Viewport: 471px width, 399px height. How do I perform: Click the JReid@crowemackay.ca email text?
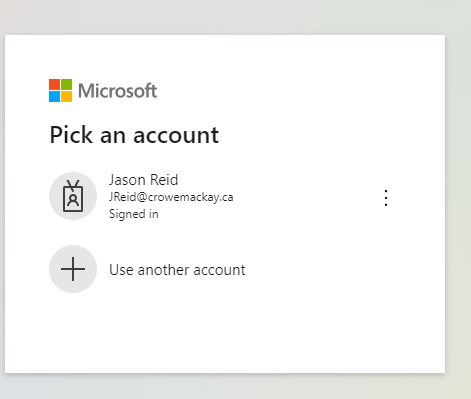point(171,197)
